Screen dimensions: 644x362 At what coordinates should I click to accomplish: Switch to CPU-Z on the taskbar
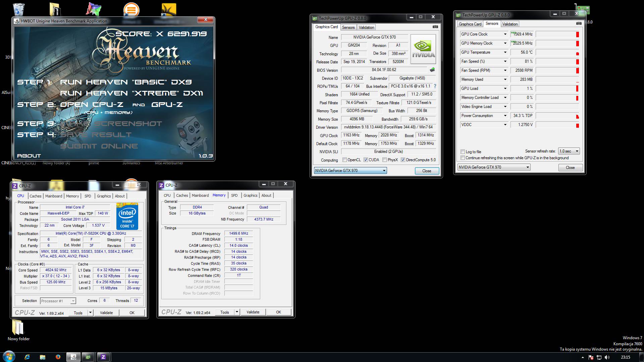pyautogui.click(x=103, y=357)
